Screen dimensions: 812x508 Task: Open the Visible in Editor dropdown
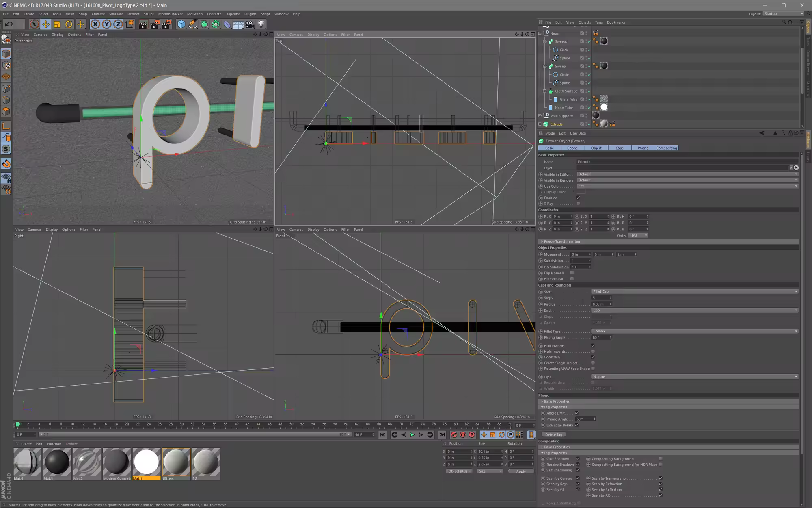[687, 174]
